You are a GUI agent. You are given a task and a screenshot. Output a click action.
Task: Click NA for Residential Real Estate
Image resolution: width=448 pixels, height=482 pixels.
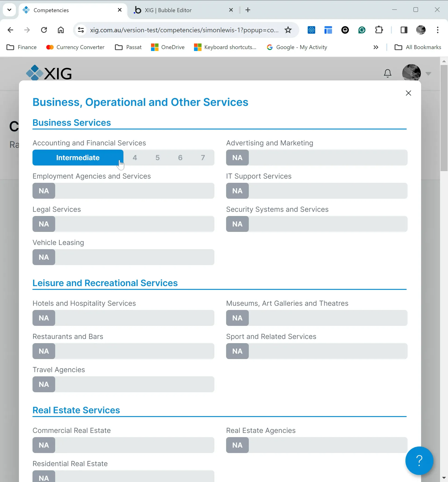pyautogui.click(x=44, y=477)
